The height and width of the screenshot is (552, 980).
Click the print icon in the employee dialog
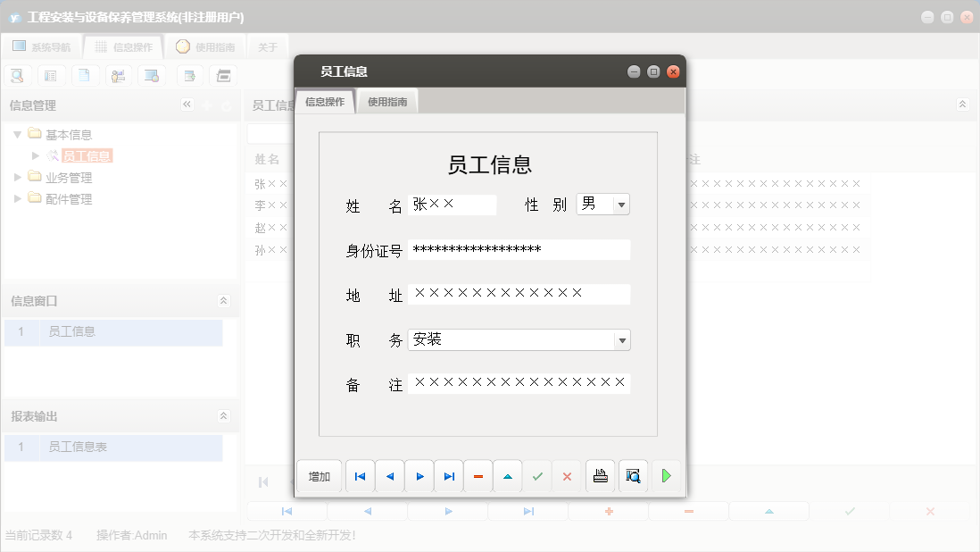click(600, 476)
